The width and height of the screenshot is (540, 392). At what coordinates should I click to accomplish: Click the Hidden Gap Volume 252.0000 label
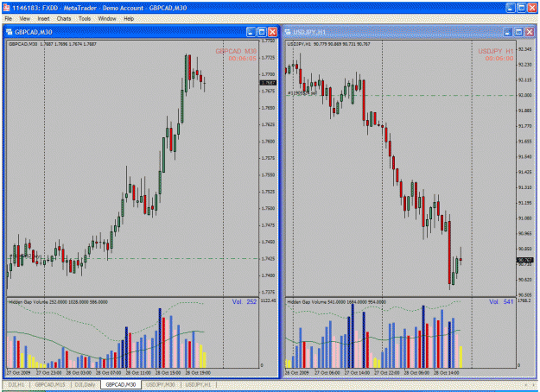58,302
